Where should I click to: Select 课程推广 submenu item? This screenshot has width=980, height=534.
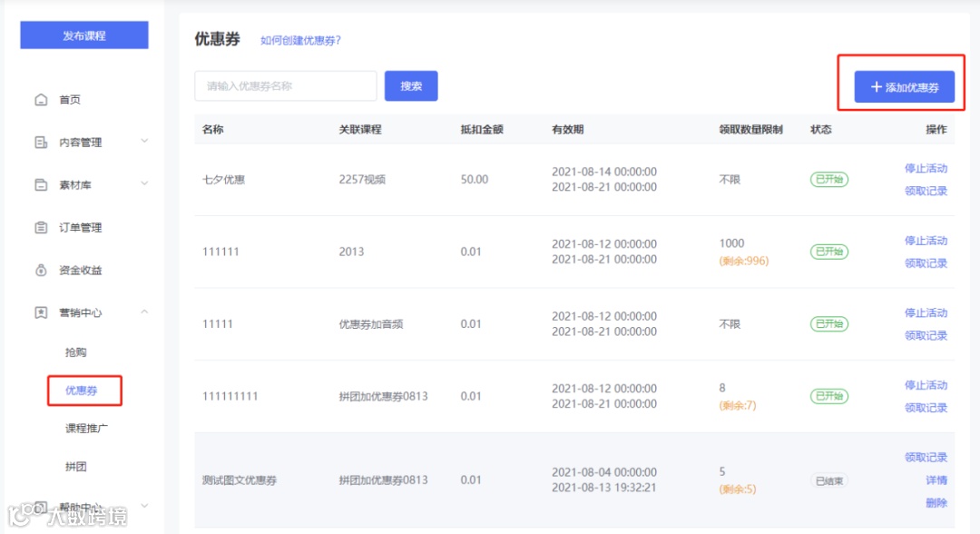[86, 429]
